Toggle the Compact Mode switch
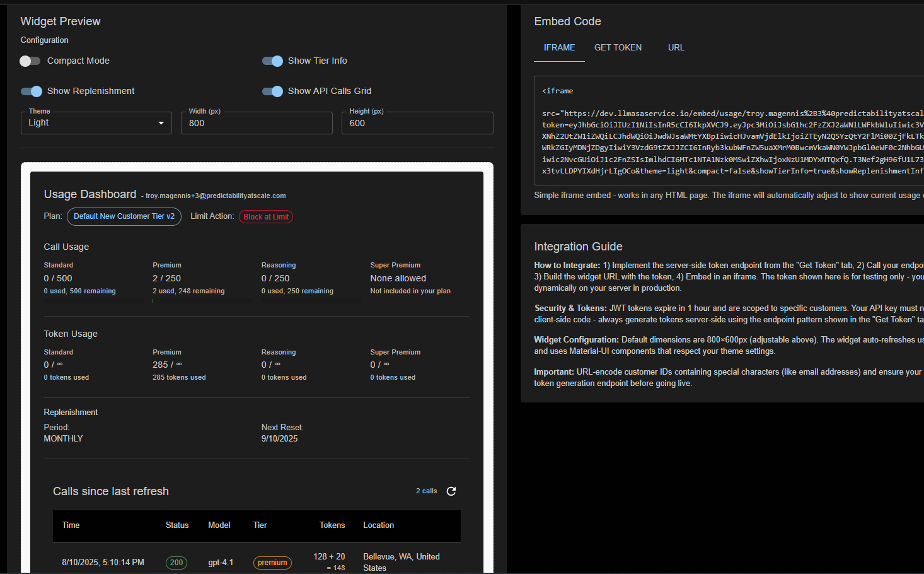This screenshot has width=924, height=574. click(30, 61)
